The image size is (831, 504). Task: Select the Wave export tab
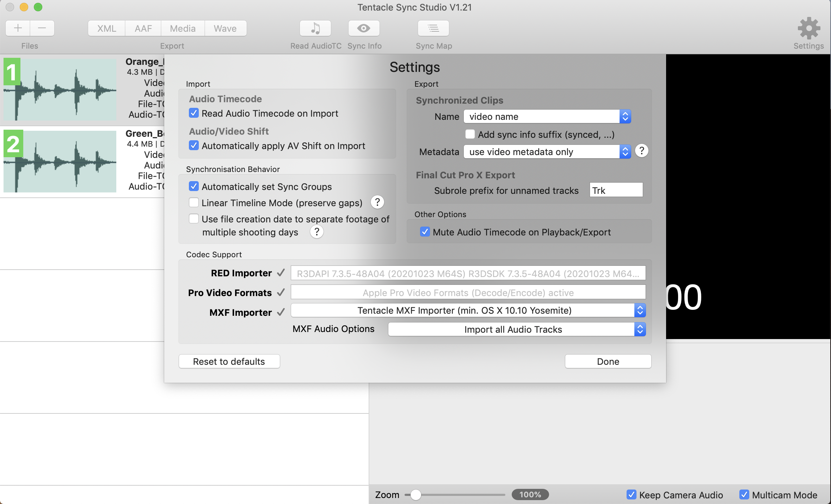tap(225, 28)
